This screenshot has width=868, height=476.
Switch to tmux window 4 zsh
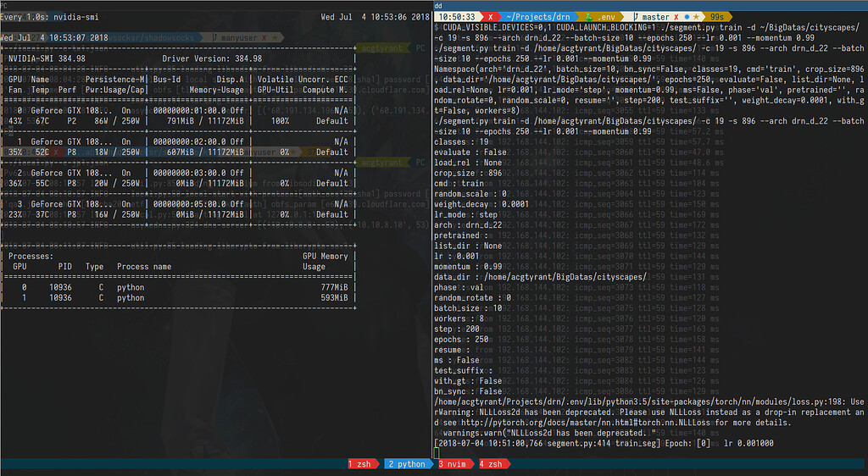(x=492, y=464)
